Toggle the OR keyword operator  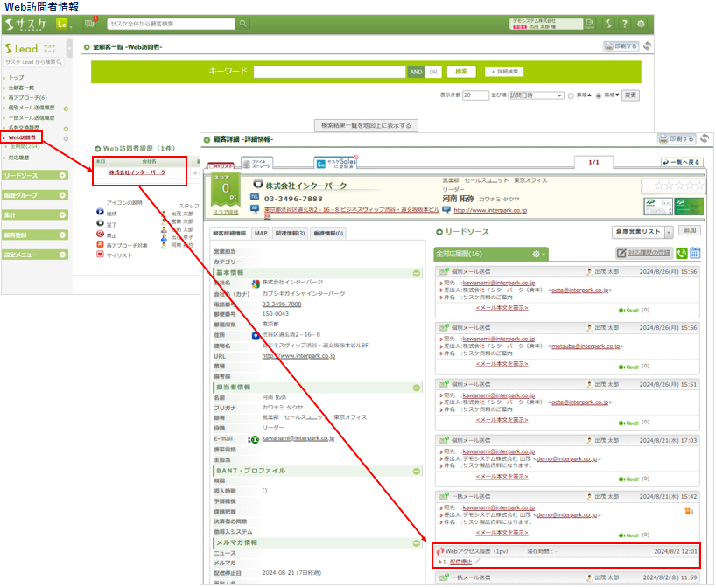pyautogui.click(x=433, y=72)
